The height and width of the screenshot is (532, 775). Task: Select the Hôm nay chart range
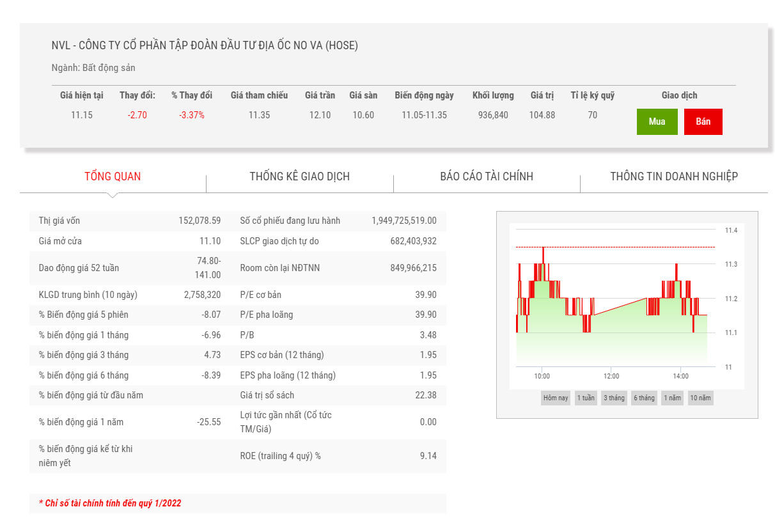(x=555, y=398)
